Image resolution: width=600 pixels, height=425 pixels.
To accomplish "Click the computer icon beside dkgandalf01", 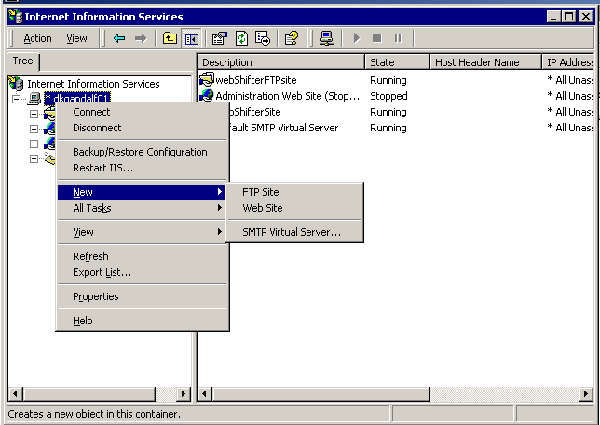I will [34, 99].
